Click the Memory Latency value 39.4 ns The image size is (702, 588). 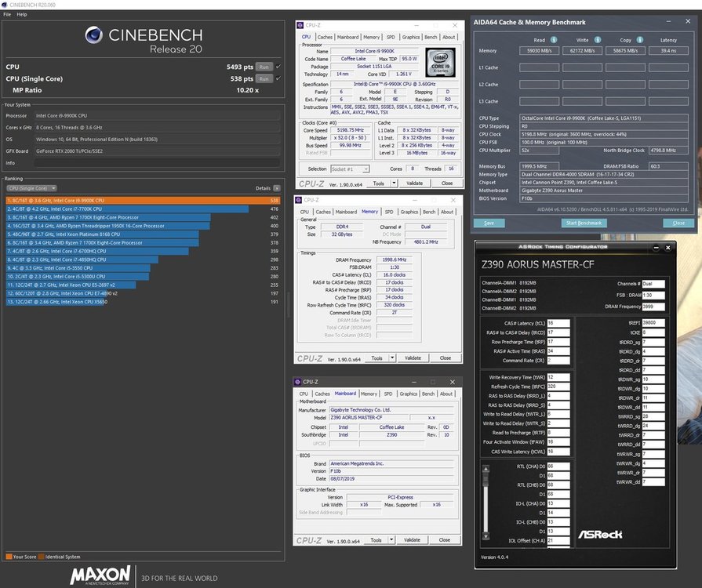pyautogui.click(x=668, y=50)
